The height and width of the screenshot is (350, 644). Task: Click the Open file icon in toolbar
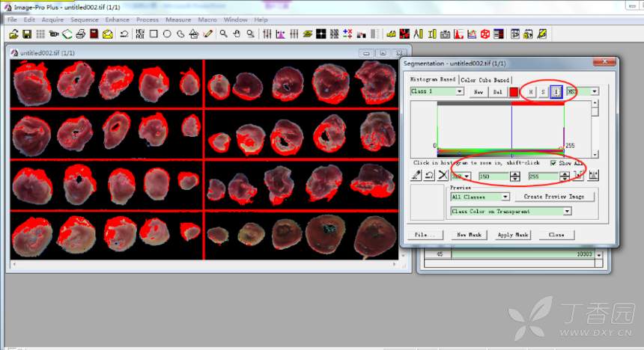14,34
